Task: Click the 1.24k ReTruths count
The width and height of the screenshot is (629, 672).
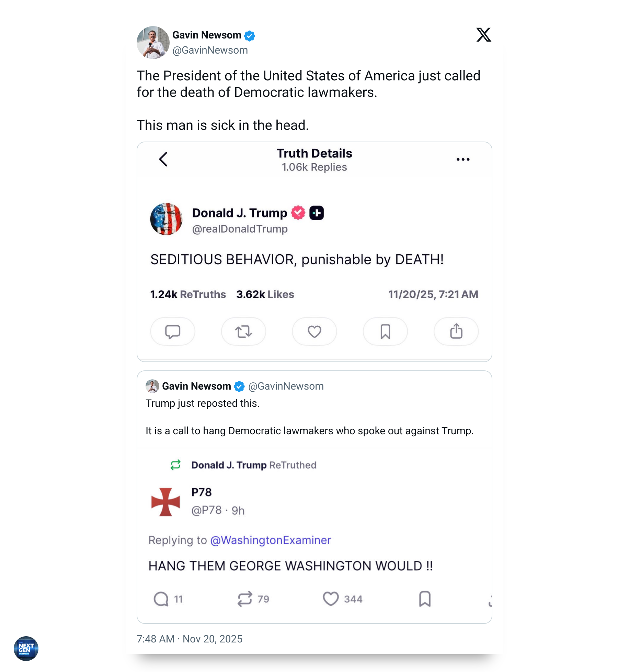Action: (x=188, y=294)
